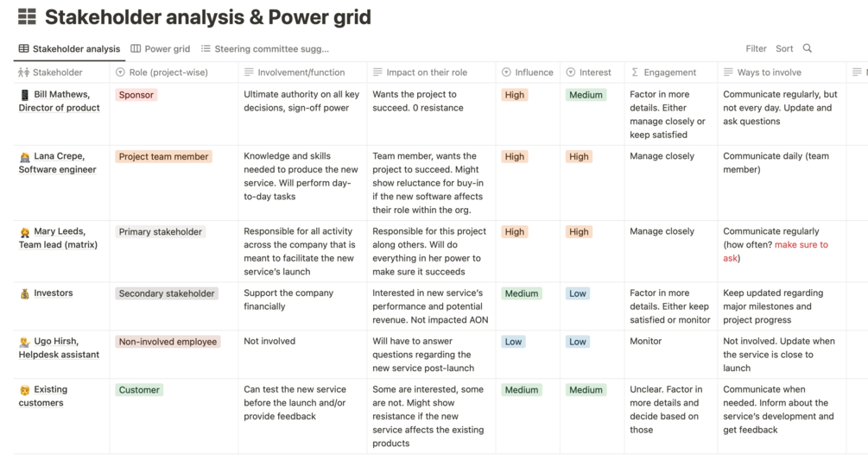868x466 pixels.
Task: Click the Mary Leeds avatar emoji
Action: (24, 232)
